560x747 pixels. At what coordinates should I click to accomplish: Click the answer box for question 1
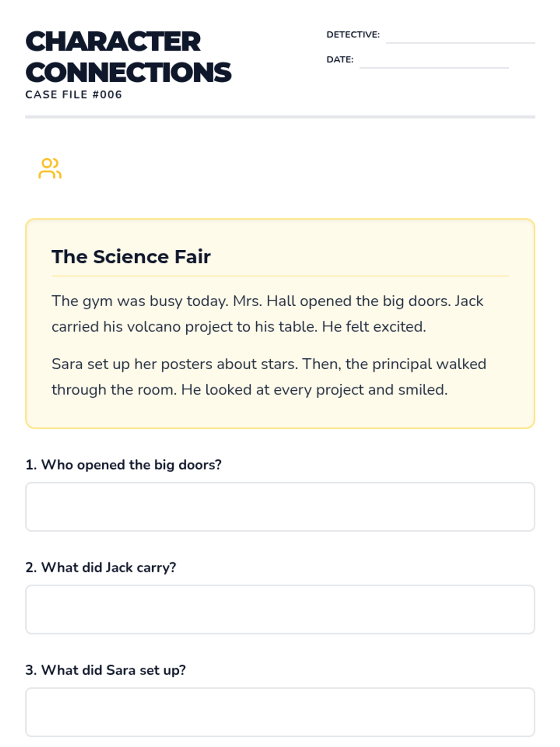(280, 507)
